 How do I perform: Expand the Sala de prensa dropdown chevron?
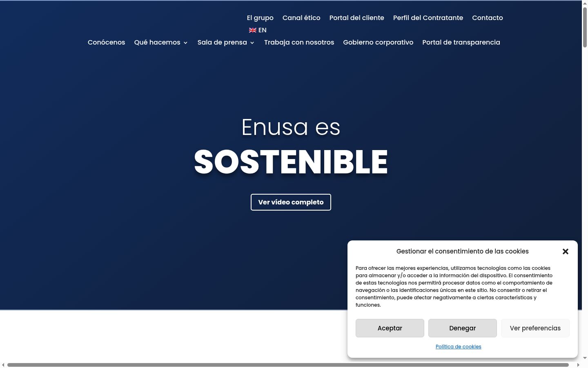[x=252, y=43]
